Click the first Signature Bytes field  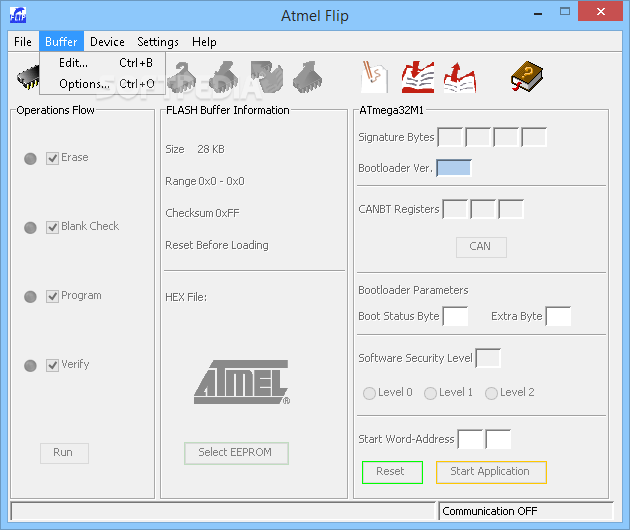pos(450,137)
